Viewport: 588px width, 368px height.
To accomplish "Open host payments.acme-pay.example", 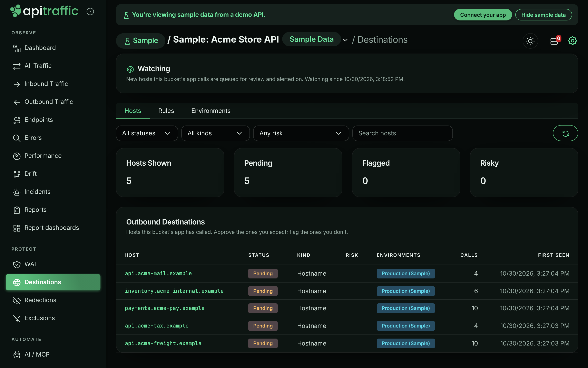I will [165, 308].
